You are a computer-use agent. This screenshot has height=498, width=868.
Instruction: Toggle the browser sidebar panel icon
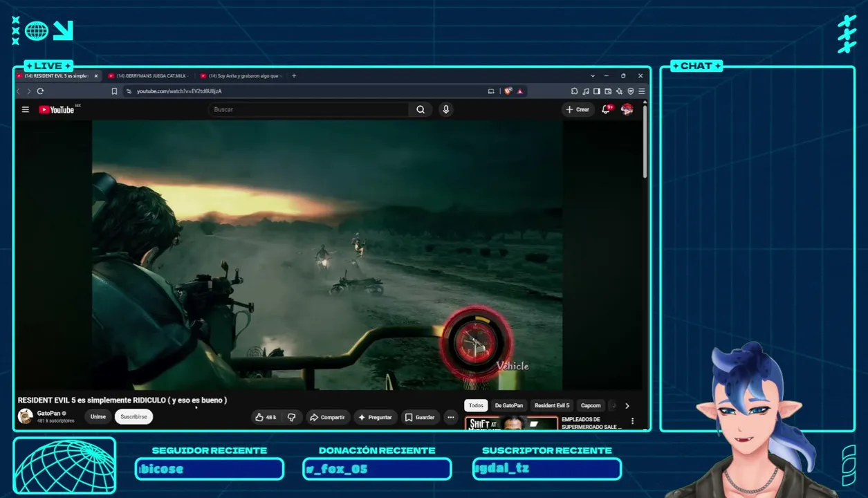click(x=597, y=91)
